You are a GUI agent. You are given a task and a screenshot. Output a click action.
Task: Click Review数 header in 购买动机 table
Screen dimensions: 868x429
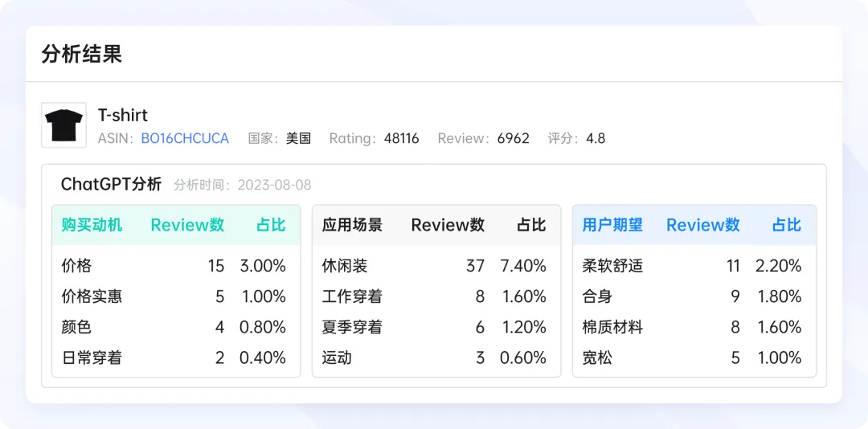(x=187, y=225)
